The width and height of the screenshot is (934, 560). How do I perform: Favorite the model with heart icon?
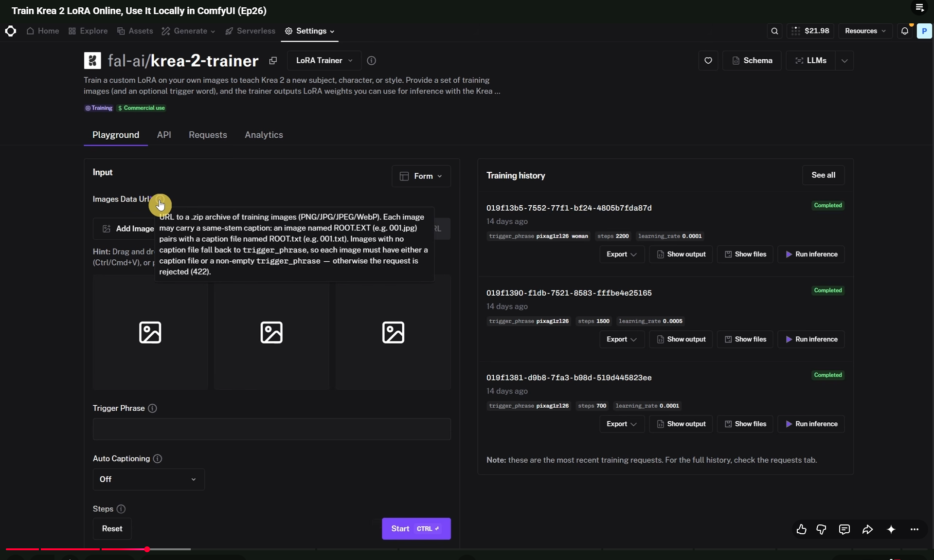click(x=708, y=61)
